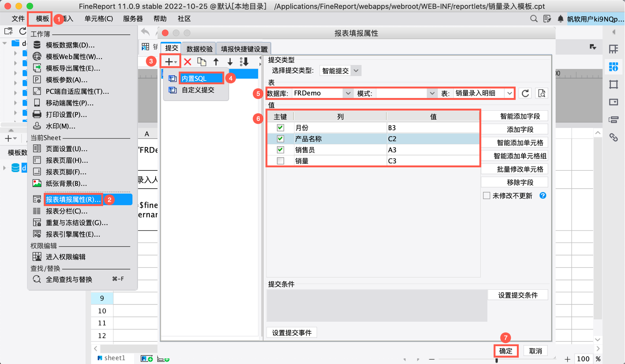625x364 pixels.
Task: Click the notification bell icon
Action: tap(560, 19)
